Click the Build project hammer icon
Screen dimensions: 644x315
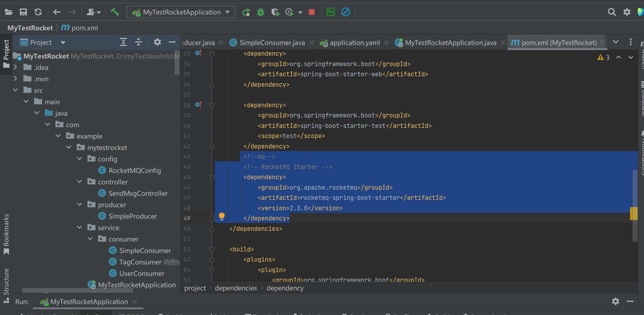(115, 12)
